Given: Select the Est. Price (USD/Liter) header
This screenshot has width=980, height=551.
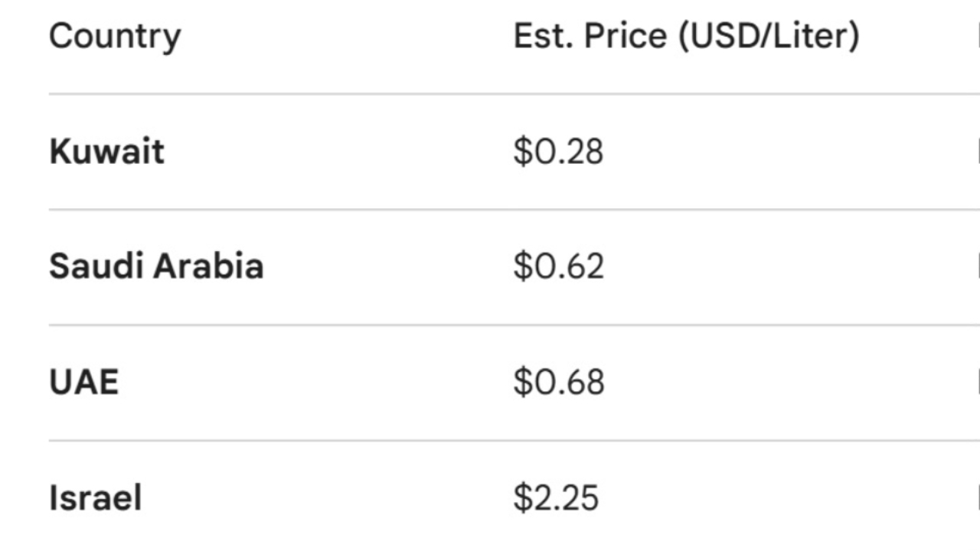Looking at the screenshot, I should pos(686,36).
